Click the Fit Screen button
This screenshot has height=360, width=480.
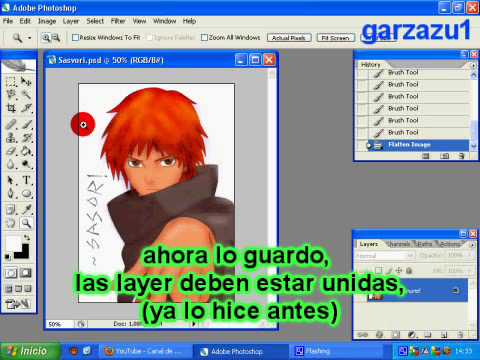coord(335,38)
